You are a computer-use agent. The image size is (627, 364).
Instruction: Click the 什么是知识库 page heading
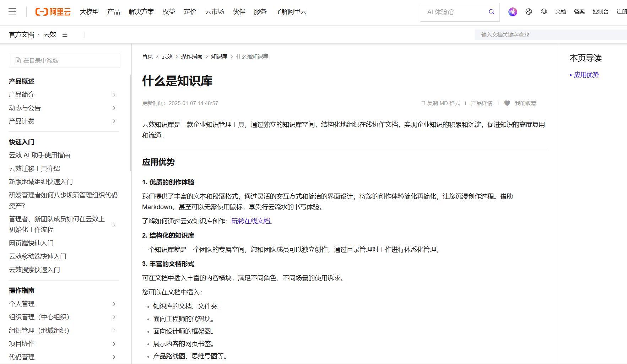tap(177, 81)
